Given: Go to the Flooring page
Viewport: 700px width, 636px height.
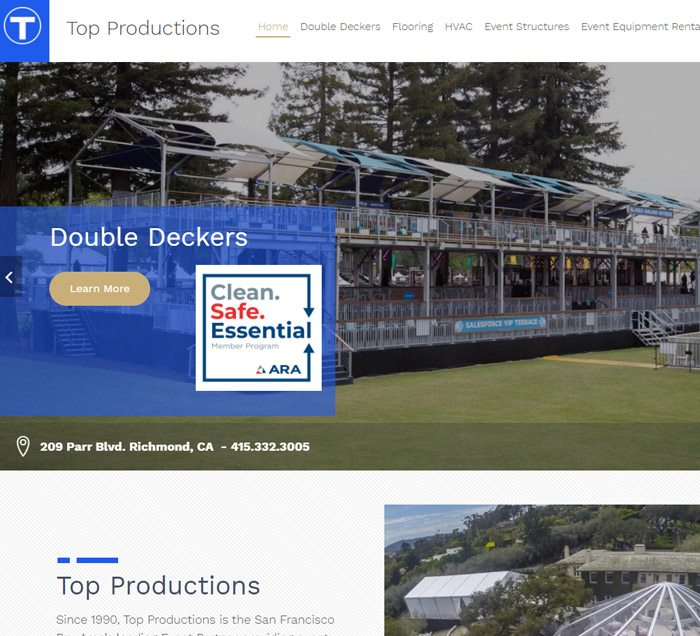Looking at the screenshot, I should 412,27.
